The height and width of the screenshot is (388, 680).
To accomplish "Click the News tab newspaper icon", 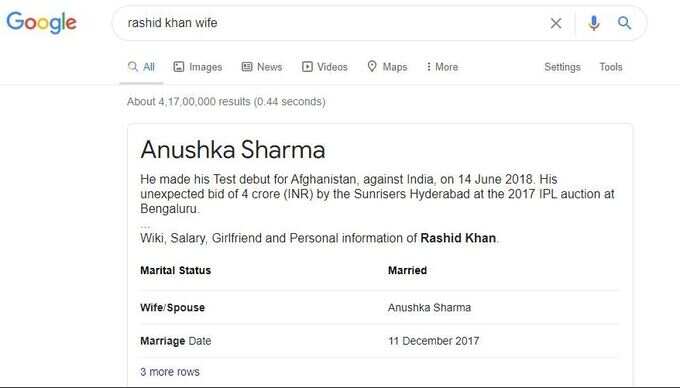I will click(x=247, y=67).
